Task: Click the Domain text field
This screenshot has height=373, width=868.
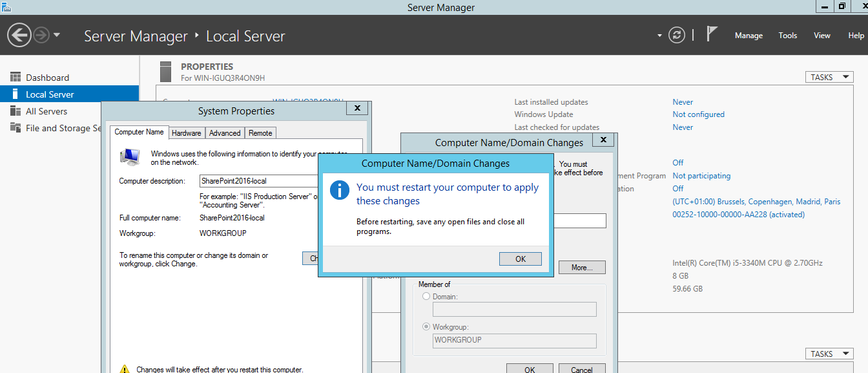Action: pyautogui.click(x=514, y=310)
